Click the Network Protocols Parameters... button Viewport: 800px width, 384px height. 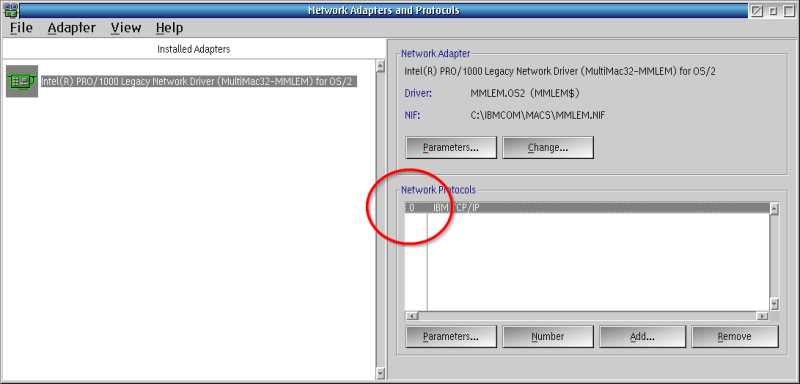[x=451, y=337]
